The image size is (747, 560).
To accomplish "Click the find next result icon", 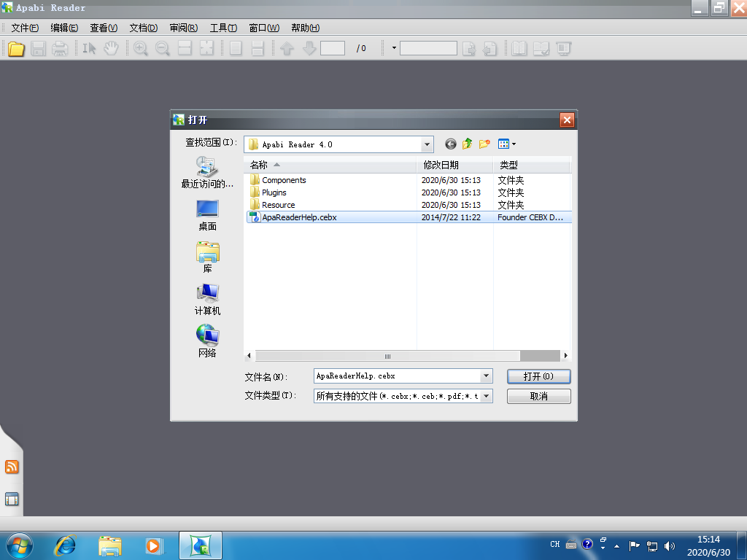I will pyautogui.click(x=469, y=49).
